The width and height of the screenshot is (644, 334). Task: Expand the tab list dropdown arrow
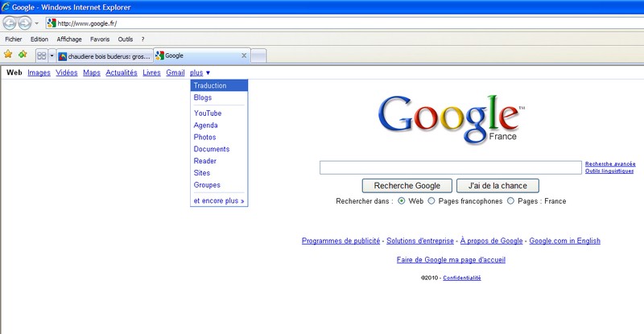click(x=52, y=56)
